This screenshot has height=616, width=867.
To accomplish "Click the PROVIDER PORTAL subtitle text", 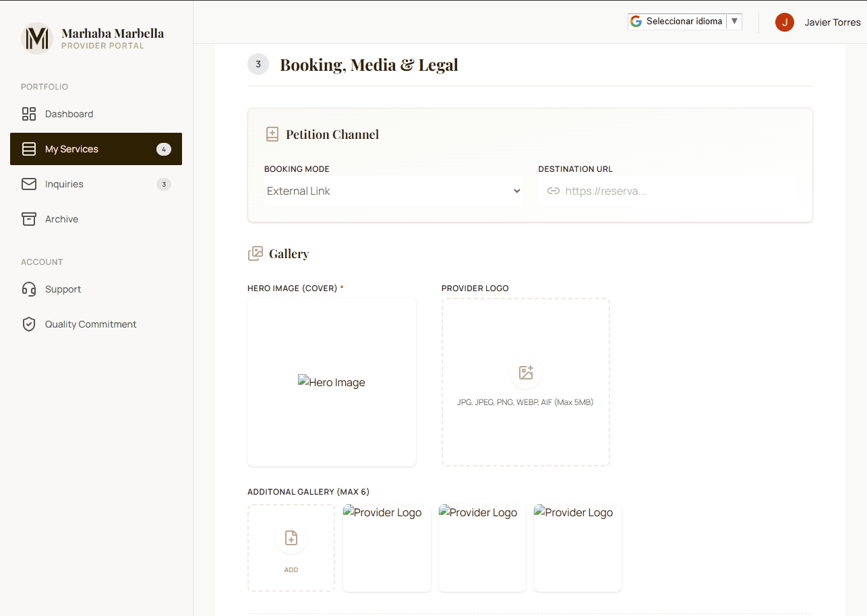I will click(102, 46).
